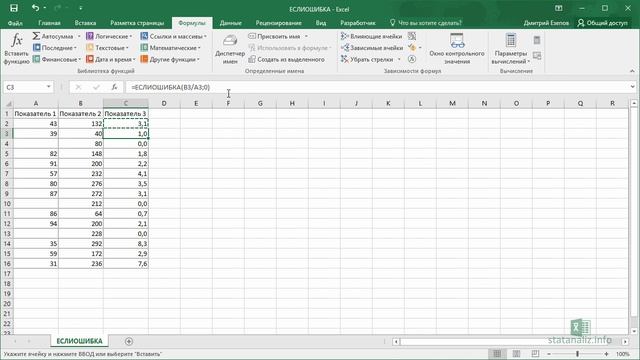Open the Файл tab

[15, 23]
